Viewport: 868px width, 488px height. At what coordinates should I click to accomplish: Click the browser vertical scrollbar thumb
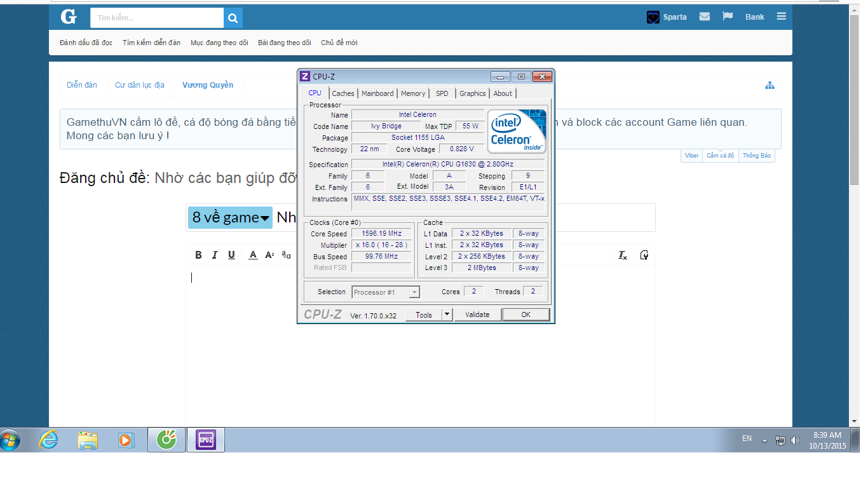(855, 102)
